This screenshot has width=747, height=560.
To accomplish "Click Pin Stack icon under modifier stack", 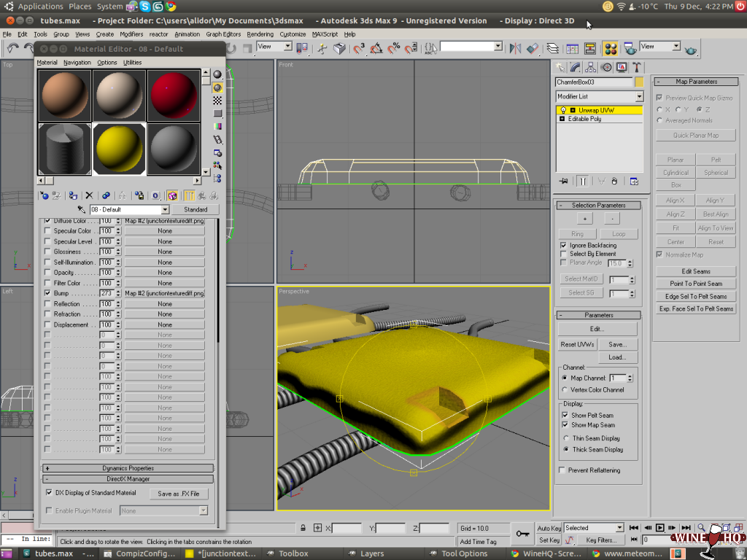I will (564, 182).
